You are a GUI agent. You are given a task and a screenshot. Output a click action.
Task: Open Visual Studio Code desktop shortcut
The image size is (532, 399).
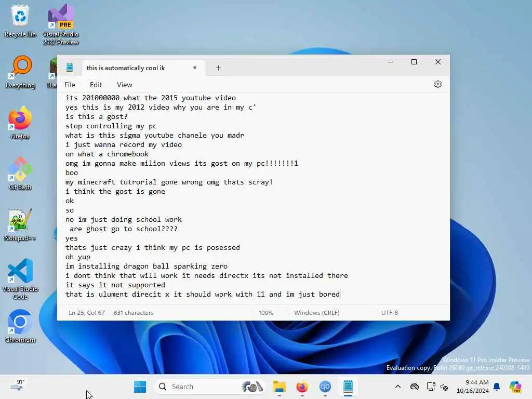click(x=20, y=279)
